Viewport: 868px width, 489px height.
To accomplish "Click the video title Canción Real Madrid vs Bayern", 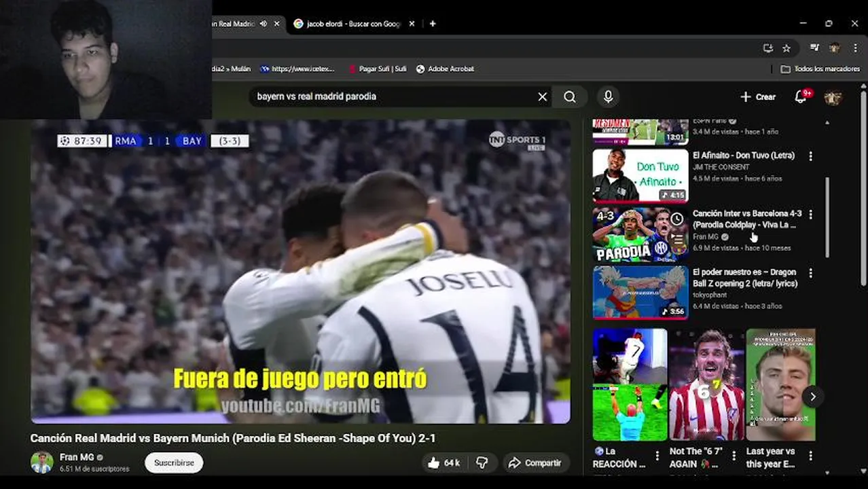I will click(x=233, y=438).
